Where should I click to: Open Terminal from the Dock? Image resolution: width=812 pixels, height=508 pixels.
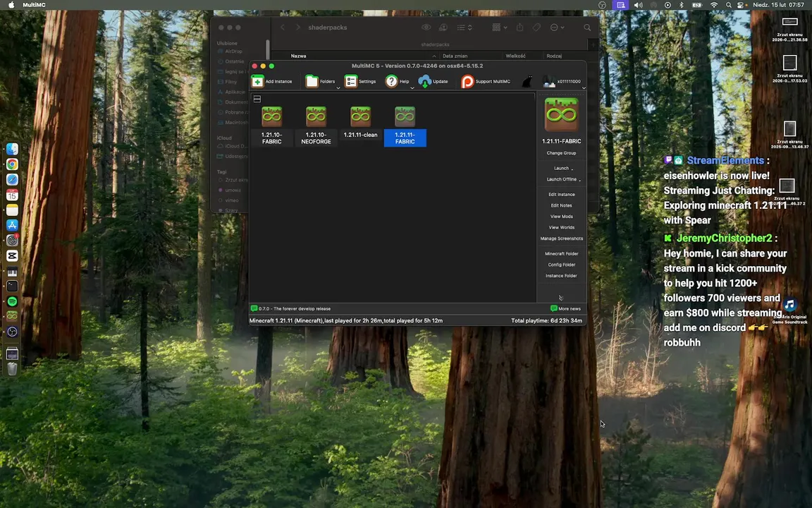(12, 286)
